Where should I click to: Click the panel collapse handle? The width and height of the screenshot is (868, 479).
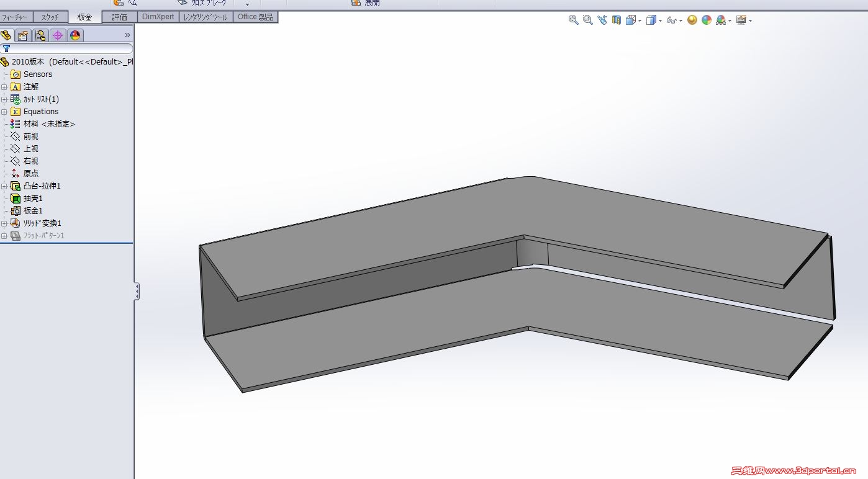pyautogui.click(x=137, y=292)
